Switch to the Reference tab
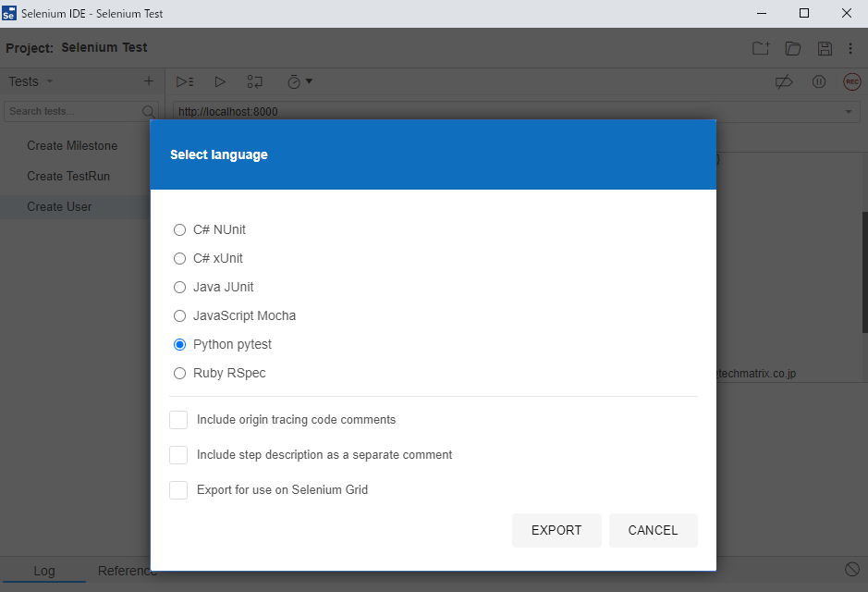 128,571
